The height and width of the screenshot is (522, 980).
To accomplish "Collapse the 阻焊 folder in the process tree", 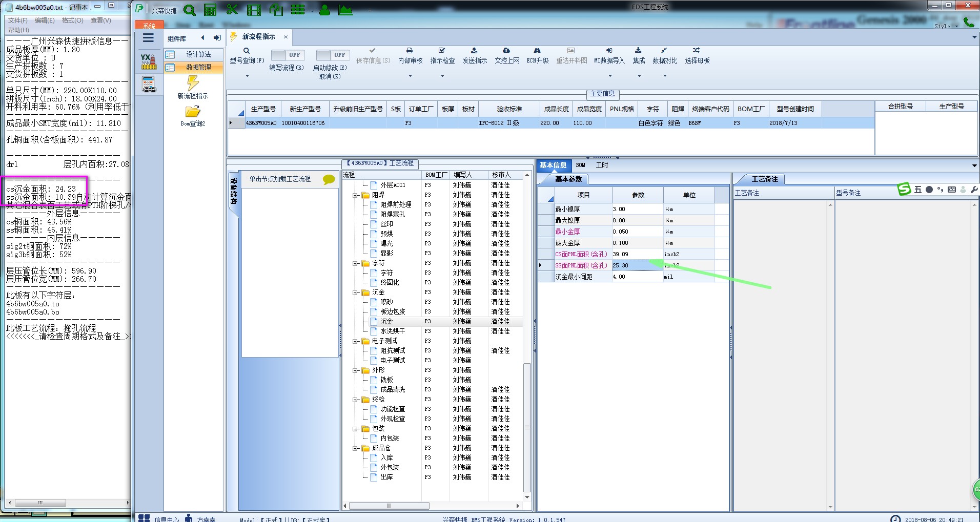I will pos(355,195).
